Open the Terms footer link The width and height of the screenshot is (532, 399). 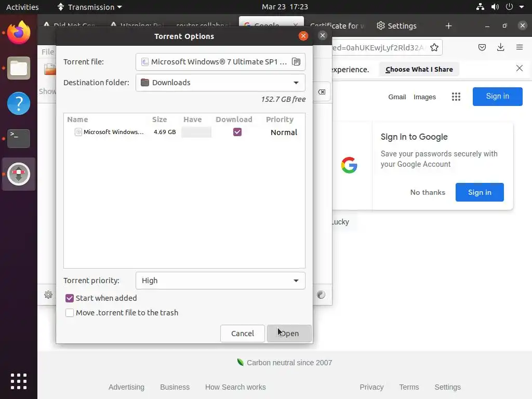tap(409, 387)
